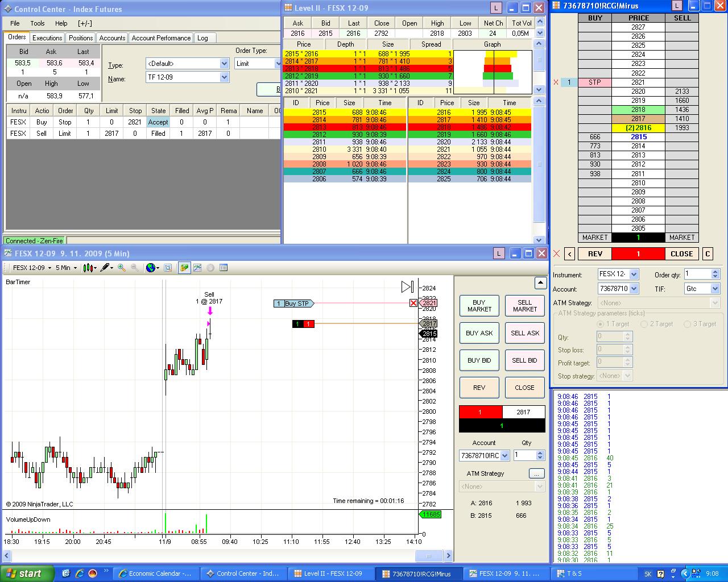Click the Order qty input field
The image size is (728, 582).
(697, 274)
